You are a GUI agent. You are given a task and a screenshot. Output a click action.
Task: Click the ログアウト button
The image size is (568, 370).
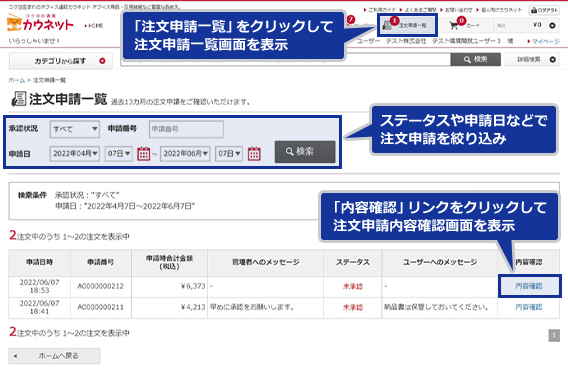point(544,10)
